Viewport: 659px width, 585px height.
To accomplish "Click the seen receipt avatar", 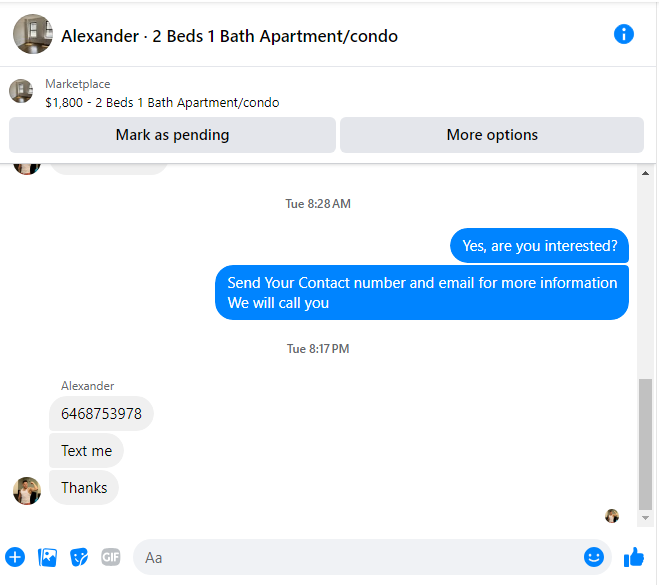I will coord(612,516).
